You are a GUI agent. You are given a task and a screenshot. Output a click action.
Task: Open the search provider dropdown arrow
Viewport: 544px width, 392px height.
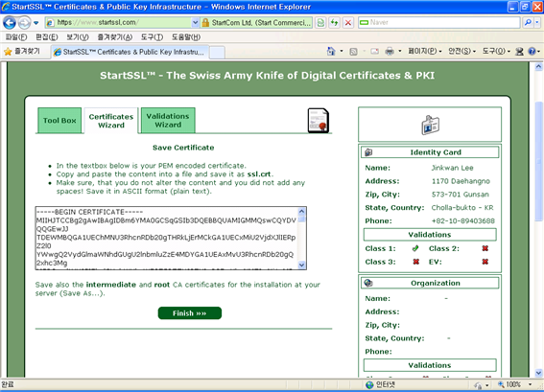537,23
